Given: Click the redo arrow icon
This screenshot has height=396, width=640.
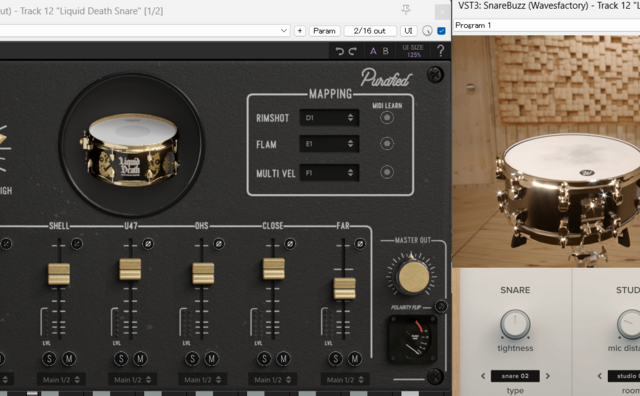Looking at the screenshot, I should pos(353,51).
